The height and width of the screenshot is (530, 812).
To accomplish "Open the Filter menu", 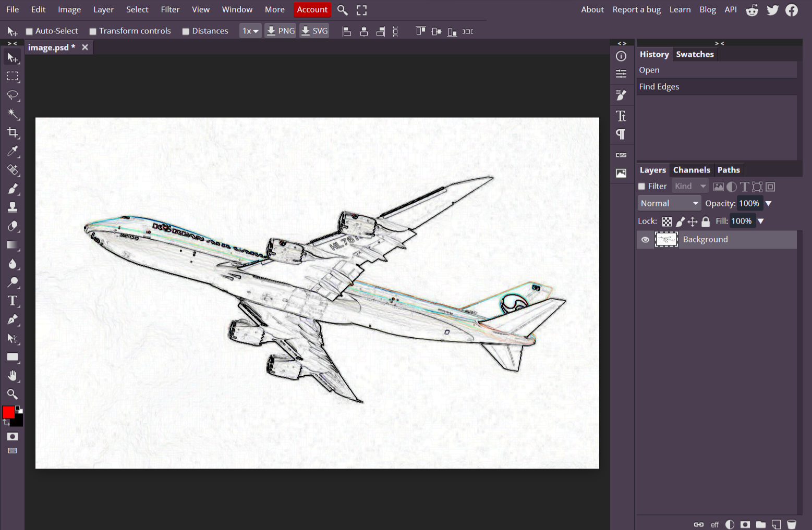I will [x=170, y=9].
